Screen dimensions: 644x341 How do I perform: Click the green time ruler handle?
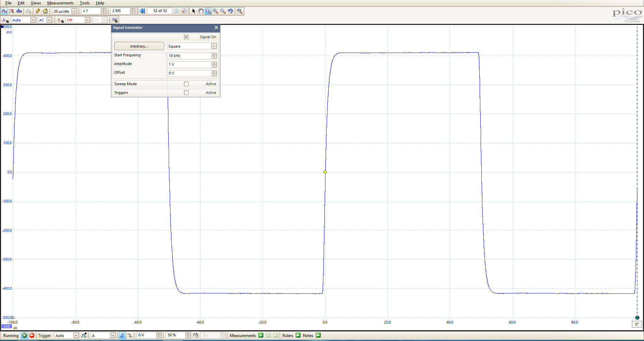tap(637, 318)
